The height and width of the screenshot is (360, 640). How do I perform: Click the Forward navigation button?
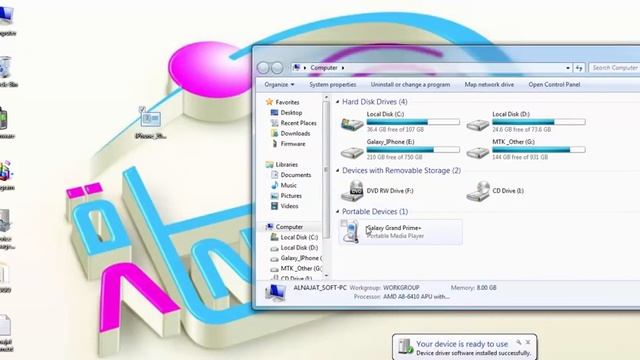click(277, 68)
